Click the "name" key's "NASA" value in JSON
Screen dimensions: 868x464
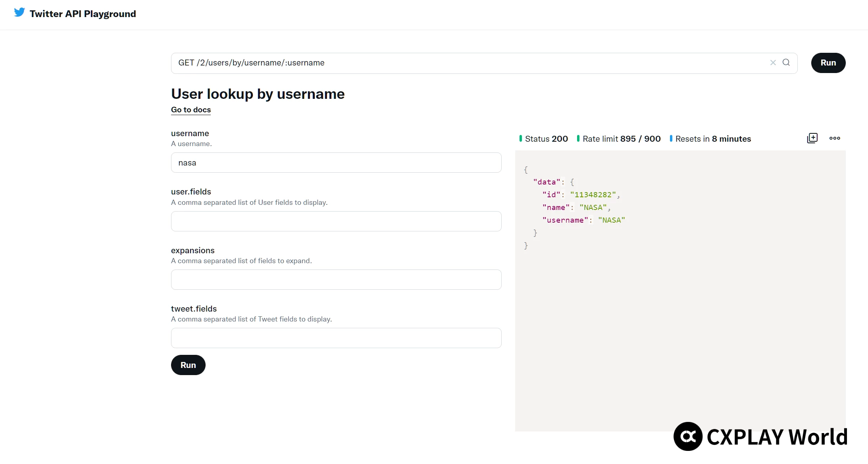[x=593, y=208]
